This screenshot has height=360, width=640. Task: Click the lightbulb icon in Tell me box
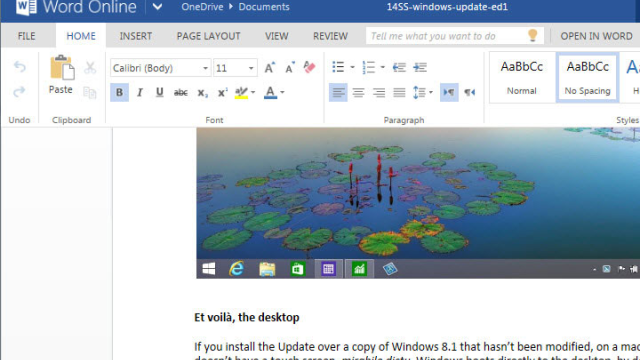(532, 36)
